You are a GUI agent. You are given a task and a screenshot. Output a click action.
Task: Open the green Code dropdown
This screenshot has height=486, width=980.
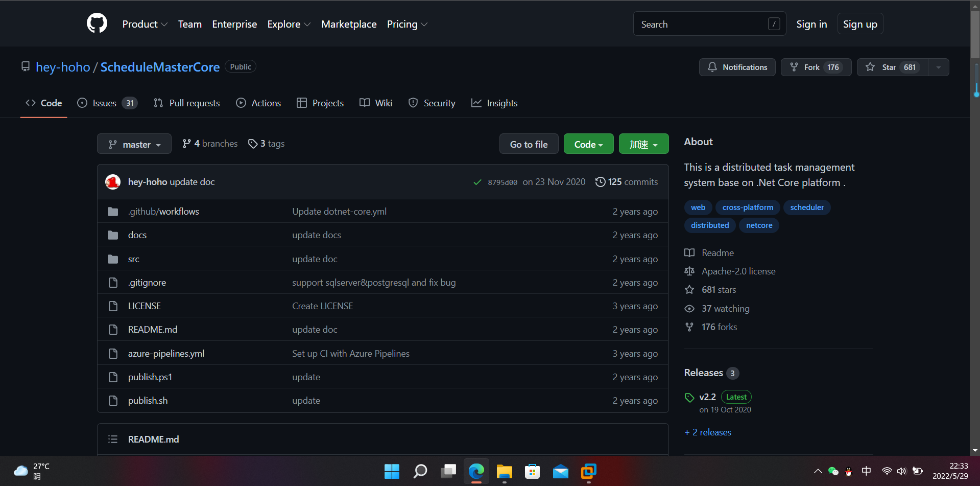589,145
